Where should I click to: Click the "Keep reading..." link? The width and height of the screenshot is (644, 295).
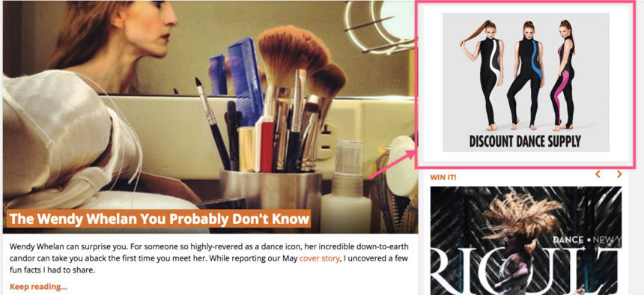tap(38, 286)
